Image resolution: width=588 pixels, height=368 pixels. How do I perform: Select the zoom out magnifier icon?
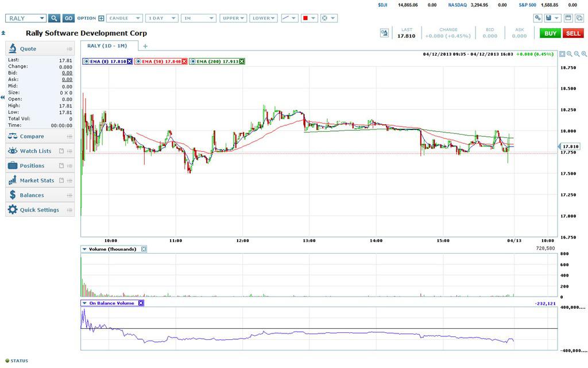point(577,53)
